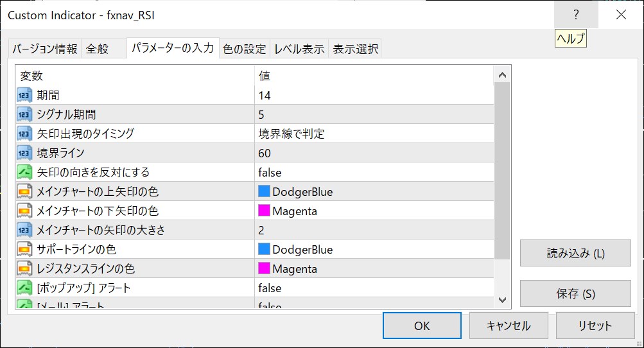Screen dimensions: 644x348
Task: Click the scrollbar down arrow in parameter list
Action: pos(502,300)
